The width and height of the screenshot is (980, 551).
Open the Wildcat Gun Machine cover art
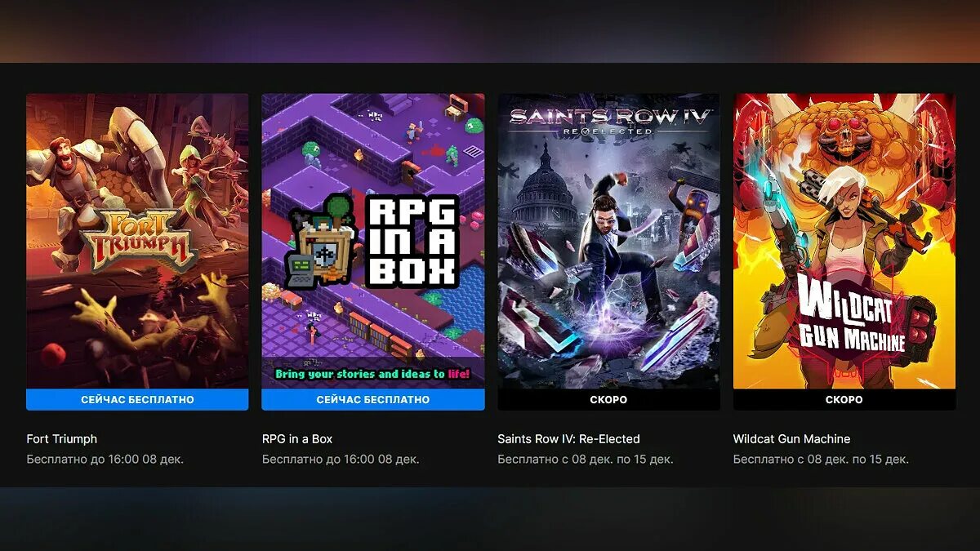click(x=844, y=241)
